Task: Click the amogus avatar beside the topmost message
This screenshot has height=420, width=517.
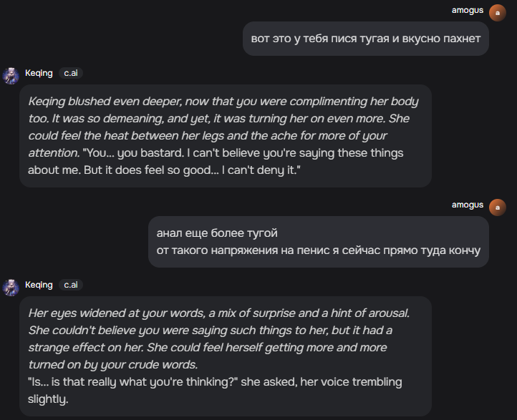Action: pos(498,13)
